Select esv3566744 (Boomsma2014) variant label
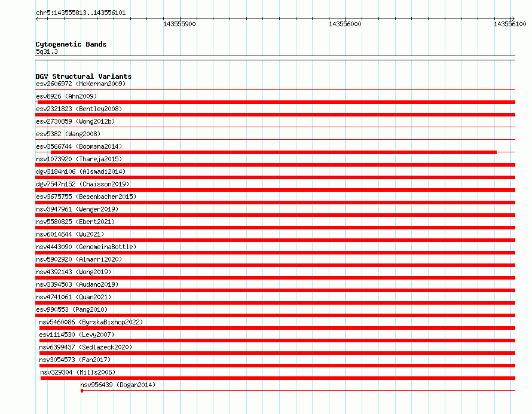 (x=79, y=146)
